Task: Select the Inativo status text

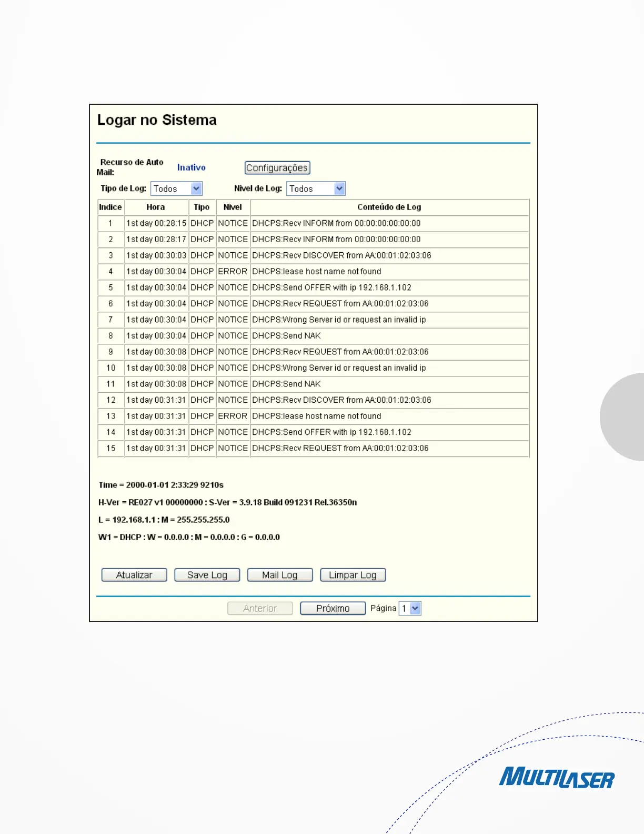Action: [192, 167]
